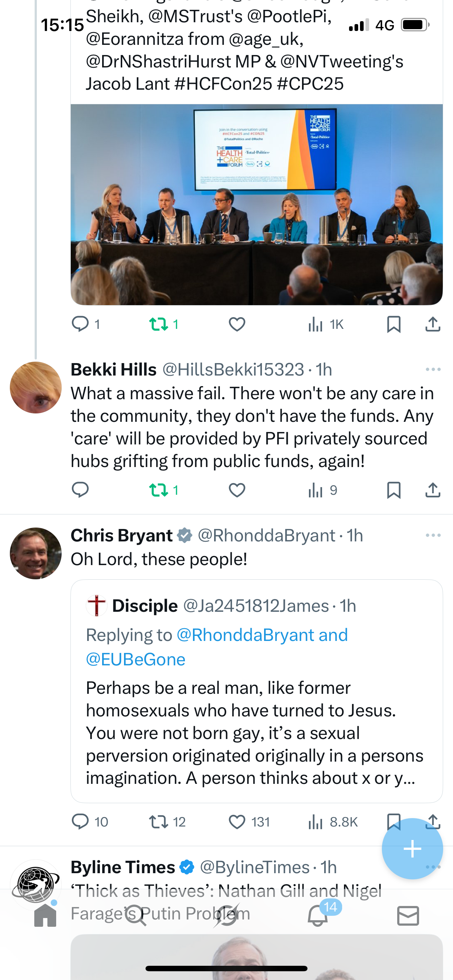This screenshot has width=453, height=980.
Task: Open Chris Bryant's profile avatar
Action: click(36, 553)
